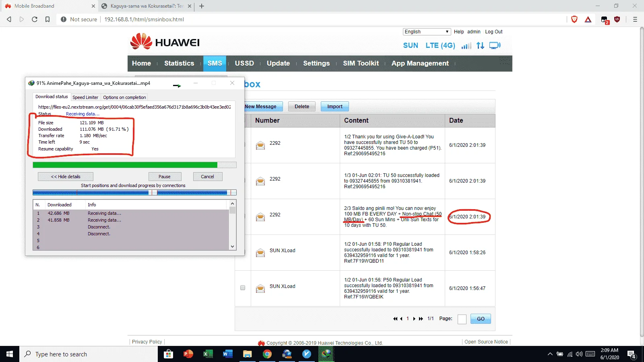Click the signal strength bars icon
This screenshot has width=644, height=362.
pos(466,45)
